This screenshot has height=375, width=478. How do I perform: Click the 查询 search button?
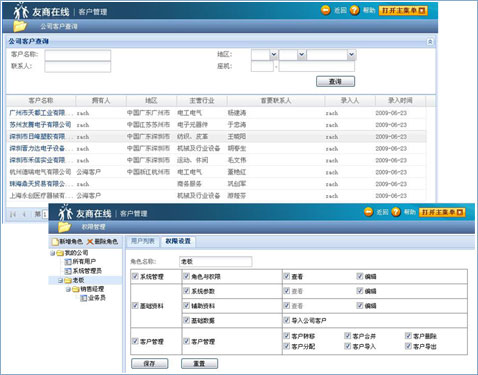pos(335,81)
